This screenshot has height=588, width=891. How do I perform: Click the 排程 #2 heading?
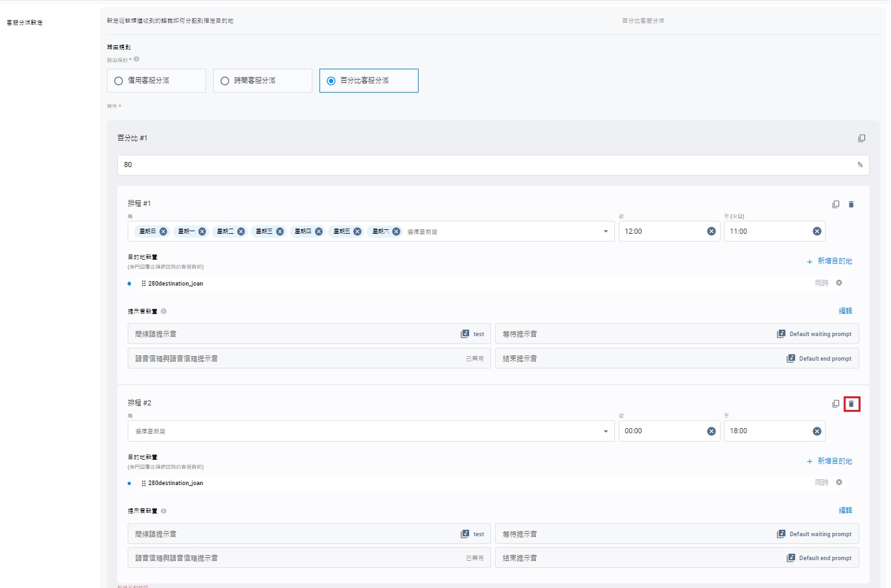[x=139, y=403]
